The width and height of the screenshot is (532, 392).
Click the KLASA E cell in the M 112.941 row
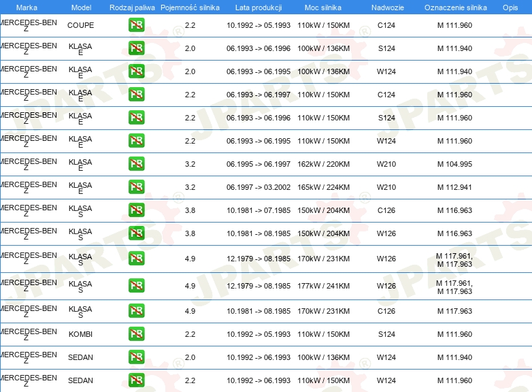pos(80,188)
